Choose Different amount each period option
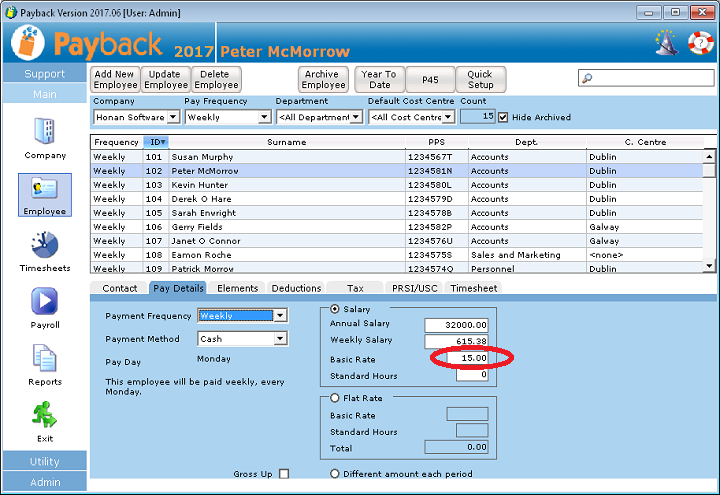 pos(336,474)
